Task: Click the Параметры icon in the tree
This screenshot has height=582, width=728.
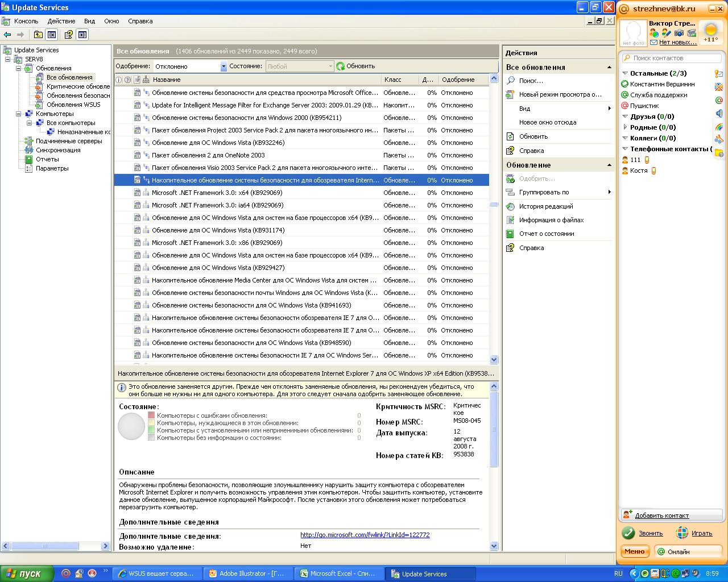Action: (29, 168)
